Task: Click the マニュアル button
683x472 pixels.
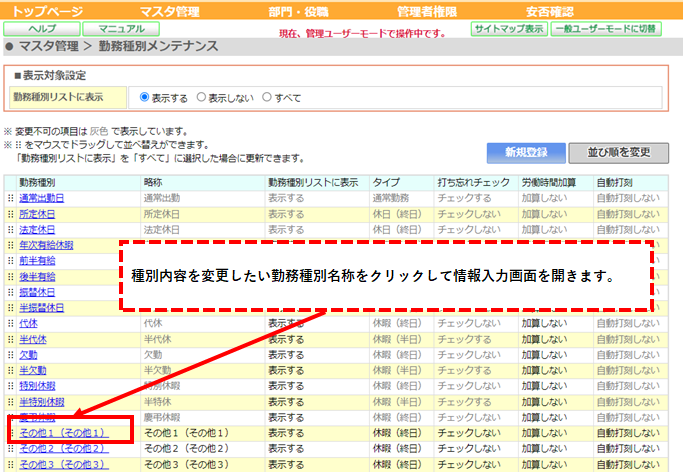Action: click(121, 29)
